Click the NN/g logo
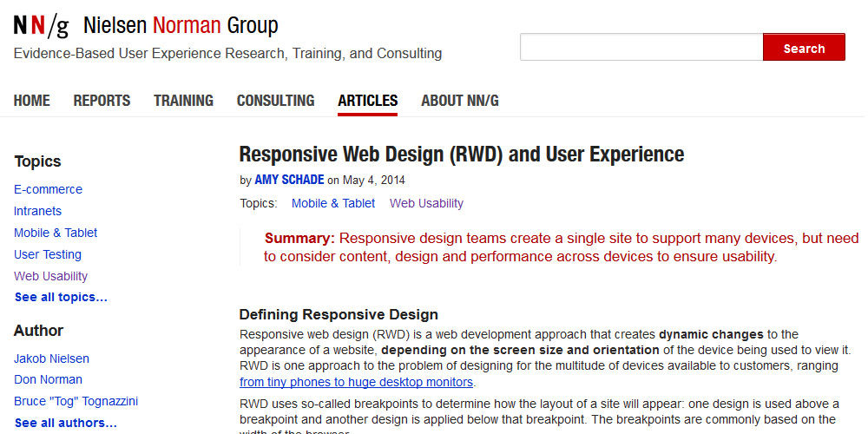 tap(41, 26)
